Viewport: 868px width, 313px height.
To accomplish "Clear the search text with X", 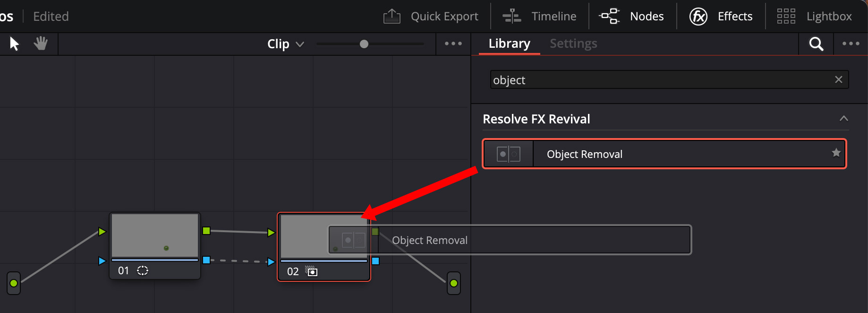I will coord(838,79).
